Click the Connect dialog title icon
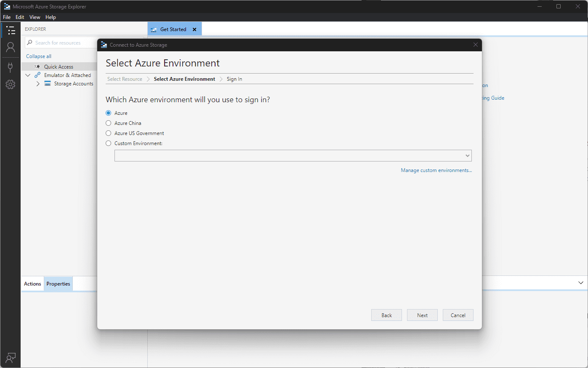 104,45
